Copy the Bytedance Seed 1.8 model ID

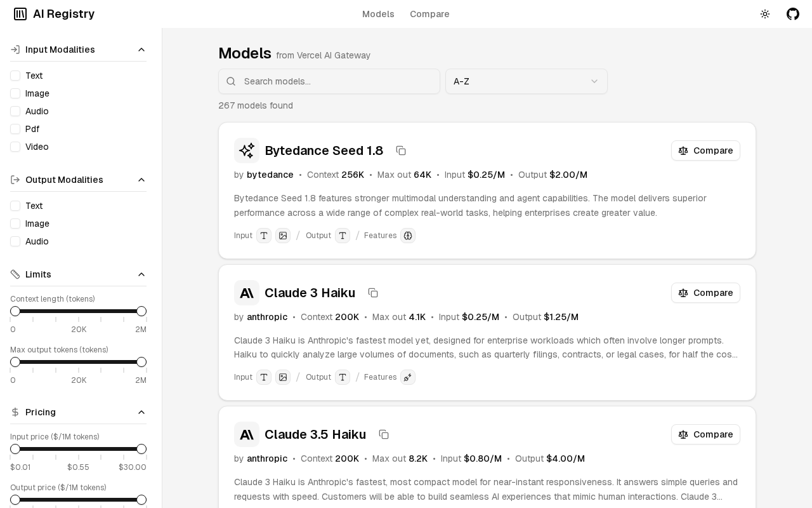pyautogui.click(x=401, y=150)
